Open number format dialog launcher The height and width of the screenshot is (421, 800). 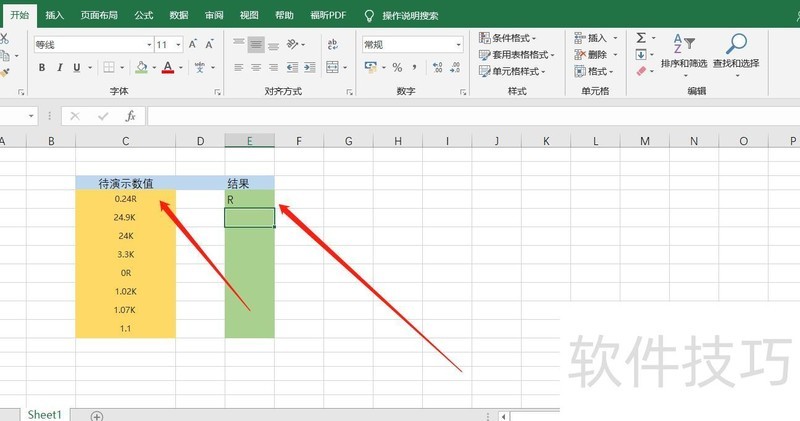[463, 92]
